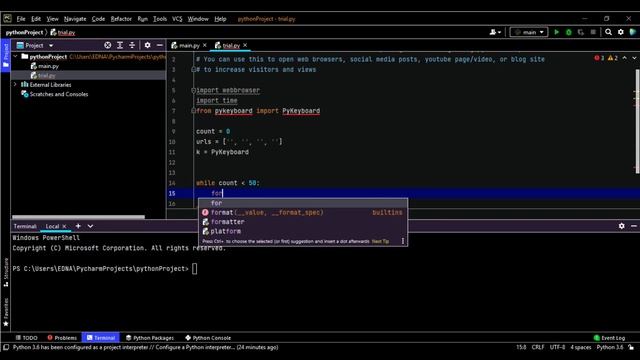Run the main configuration
Viewport: 640px width, 360px height.
(x=556, y=32)
